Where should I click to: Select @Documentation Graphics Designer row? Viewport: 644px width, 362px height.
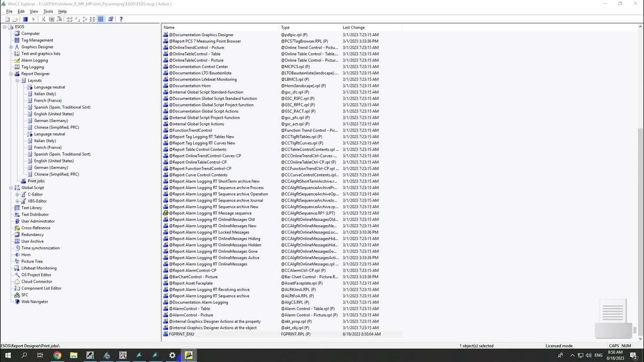click(x=282, y=35)
